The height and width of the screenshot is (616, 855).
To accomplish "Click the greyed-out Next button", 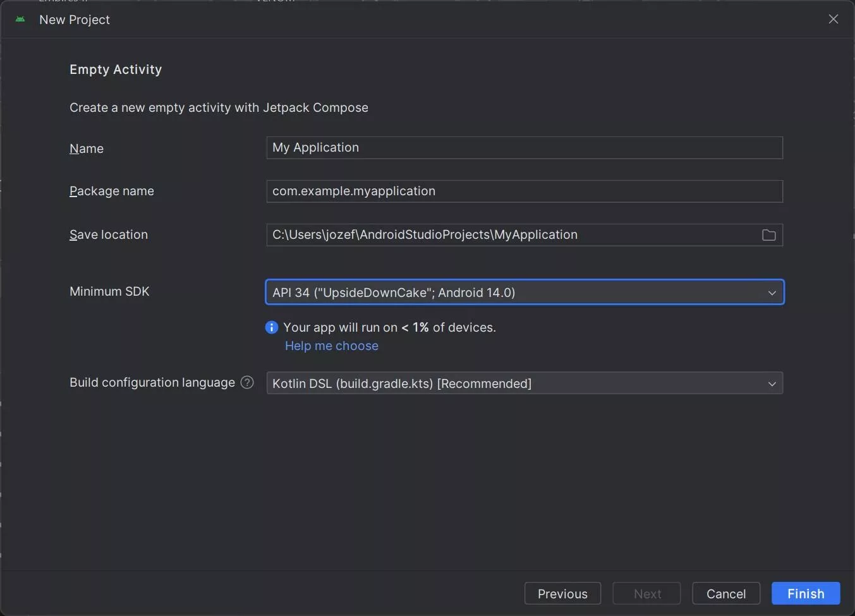I will pos(646,594).
